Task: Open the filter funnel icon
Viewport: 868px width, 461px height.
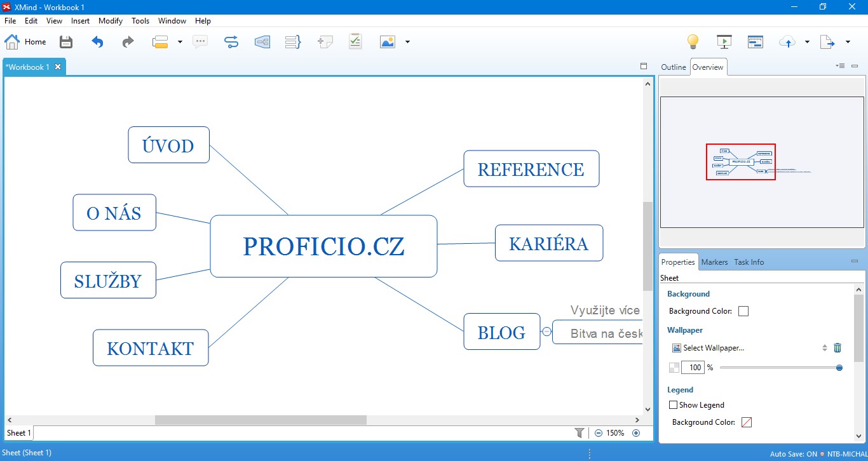Action: 580,433
